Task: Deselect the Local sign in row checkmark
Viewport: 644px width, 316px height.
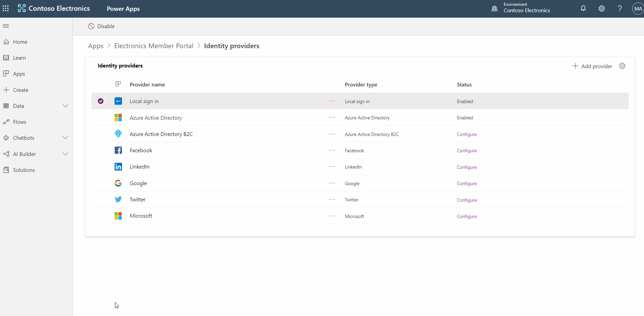Action: click(x=101, y=101)
